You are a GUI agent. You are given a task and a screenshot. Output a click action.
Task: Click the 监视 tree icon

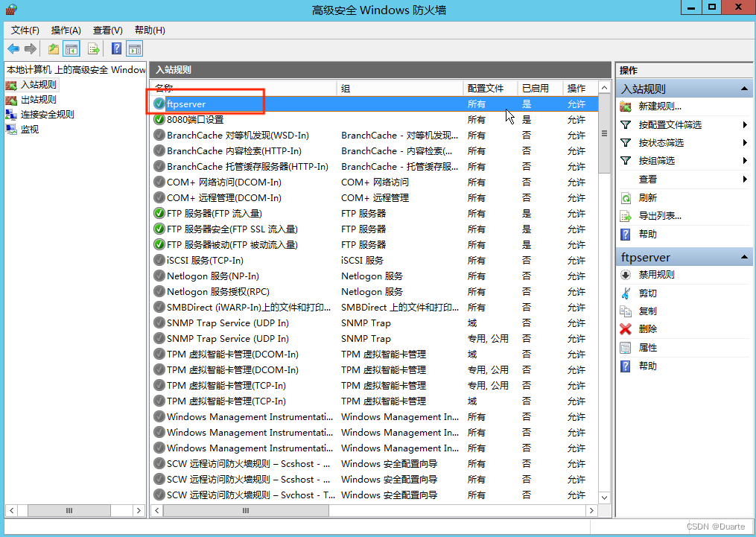[x=11, y=129]
